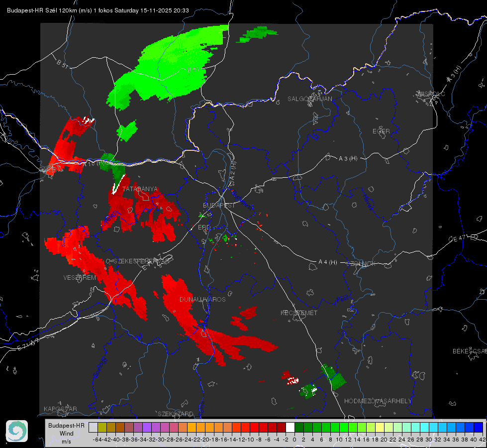The image size is (487, 448).
Task: Select the MISKOLC label
Action: tap(431, 94)
